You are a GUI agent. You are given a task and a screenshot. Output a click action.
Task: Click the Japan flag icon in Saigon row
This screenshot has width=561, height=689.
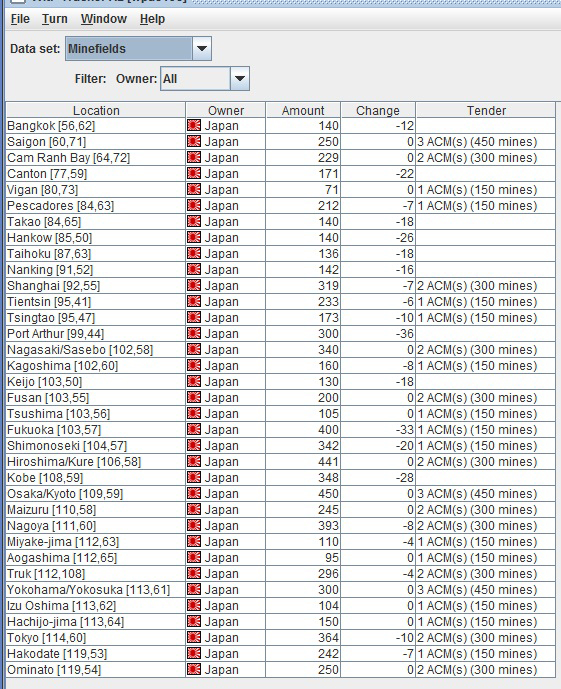[x=194, y=141]
